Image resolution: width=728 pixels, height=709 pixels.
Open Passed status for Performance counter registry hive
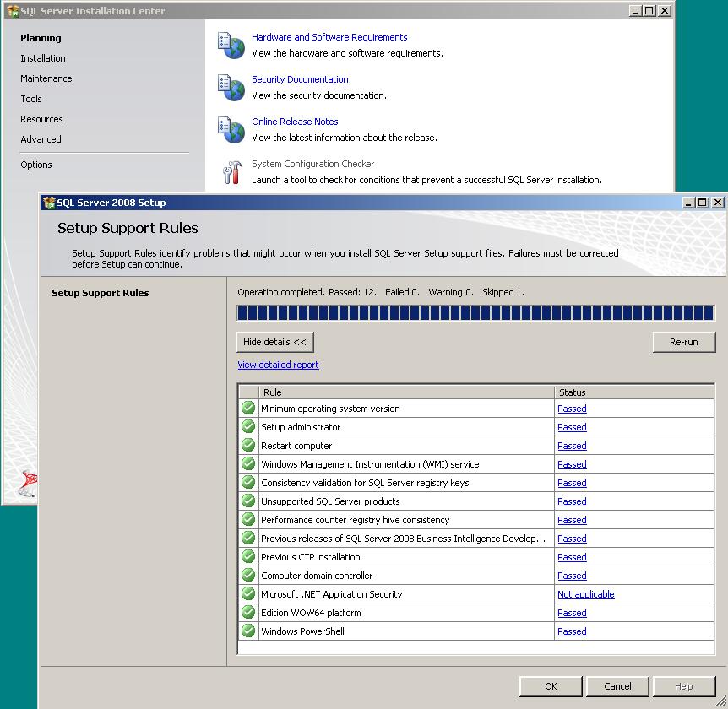(x=572, y=520)
